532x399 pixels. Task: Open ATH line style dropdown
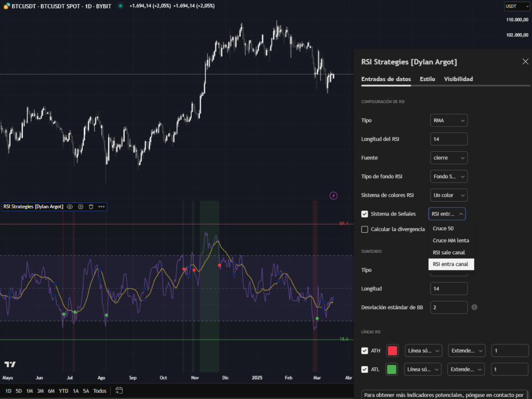pos(423,351)
